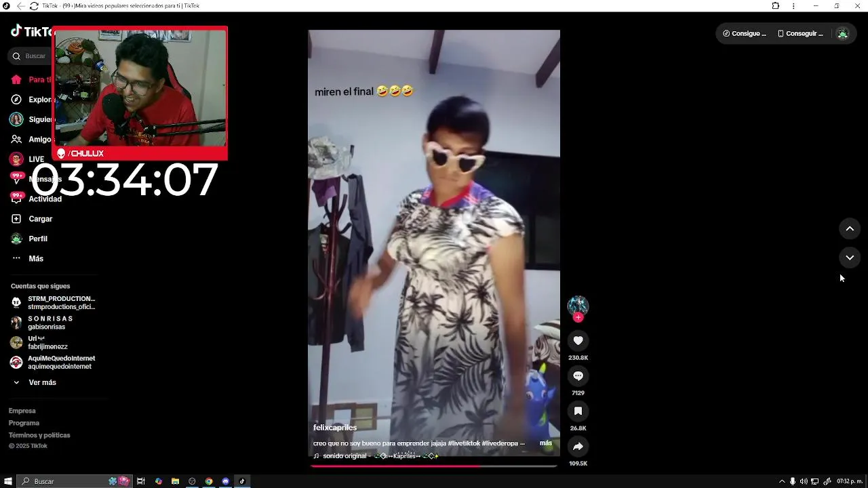Open the volume control in the tray
This screenshot has width=868, height=488.
tap(804, 482)
